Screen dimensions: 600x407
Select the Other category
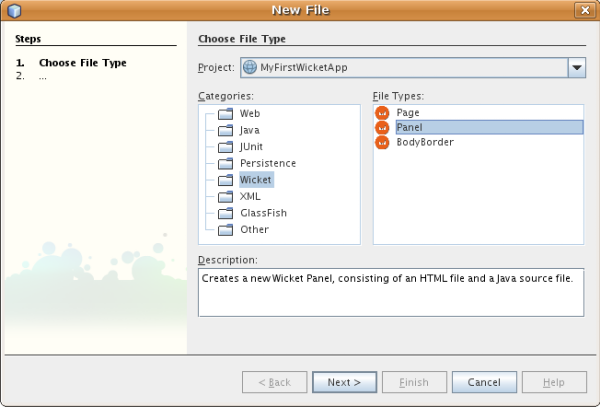[x=254, y=230]
